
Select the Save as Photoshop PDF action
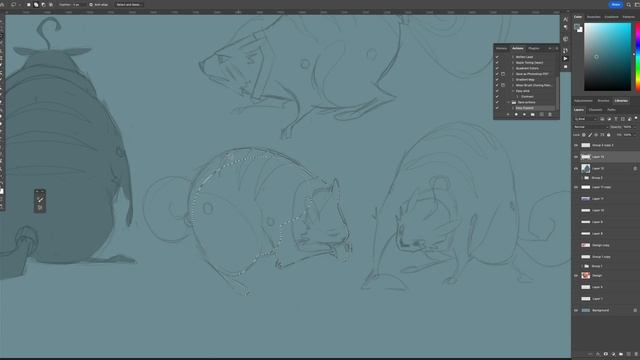532,74
